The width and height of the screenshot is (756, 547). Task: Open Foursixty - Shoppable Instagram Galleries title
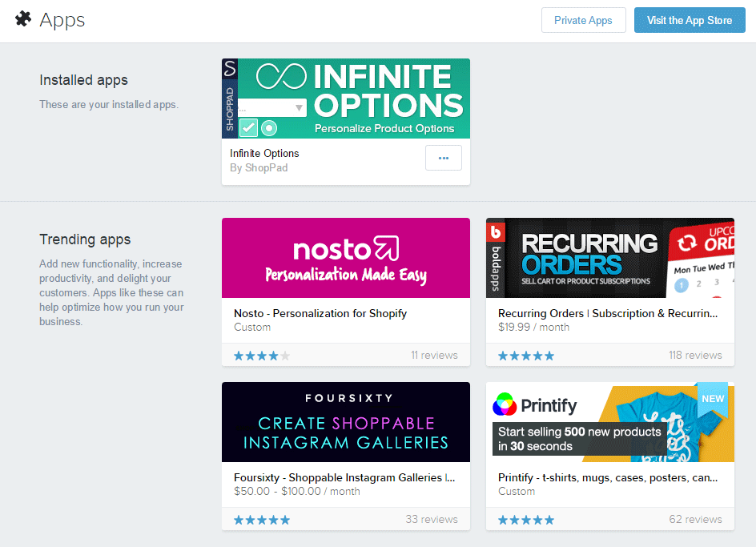(344, 477)
